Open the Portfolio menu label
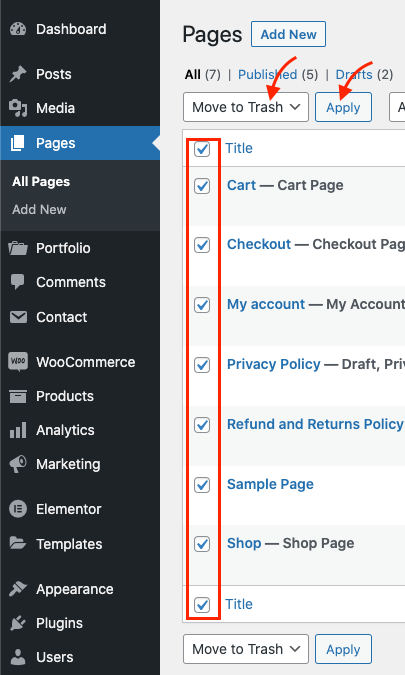The height and width of the screenshot is (675, 405). (63, 248)
